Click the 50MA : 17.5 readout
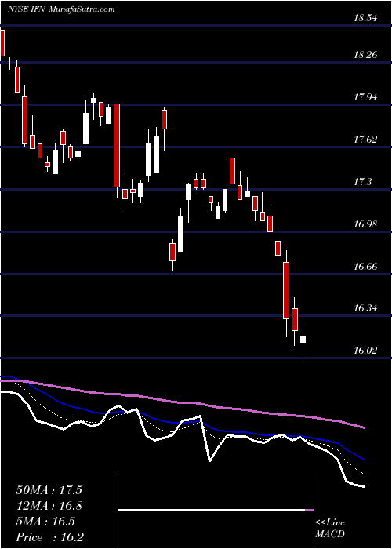 point(49,490)
